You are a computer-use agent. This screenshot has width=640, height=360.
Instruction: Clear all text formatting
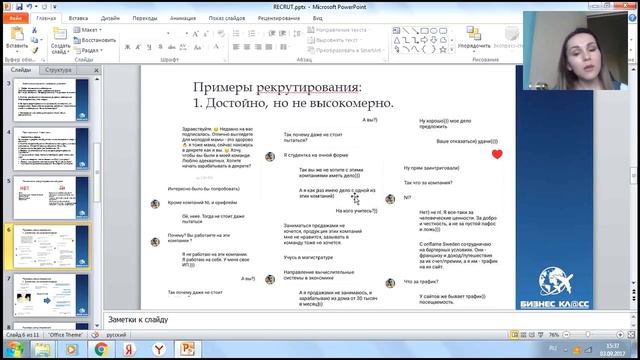point(221,34)
